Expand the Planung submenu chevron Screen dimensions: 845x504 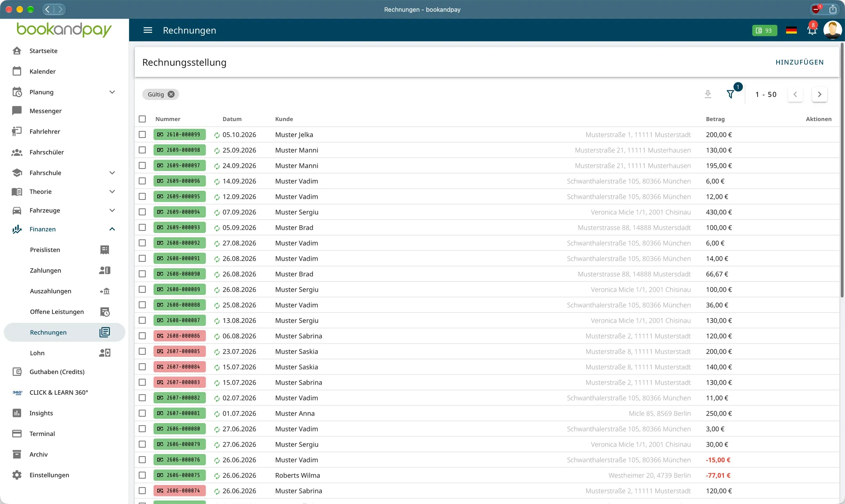coord(112,92)
